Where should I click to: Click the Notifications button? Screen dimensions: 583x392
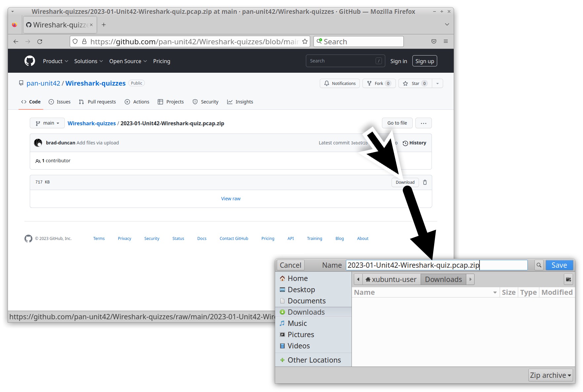[340, 83]
